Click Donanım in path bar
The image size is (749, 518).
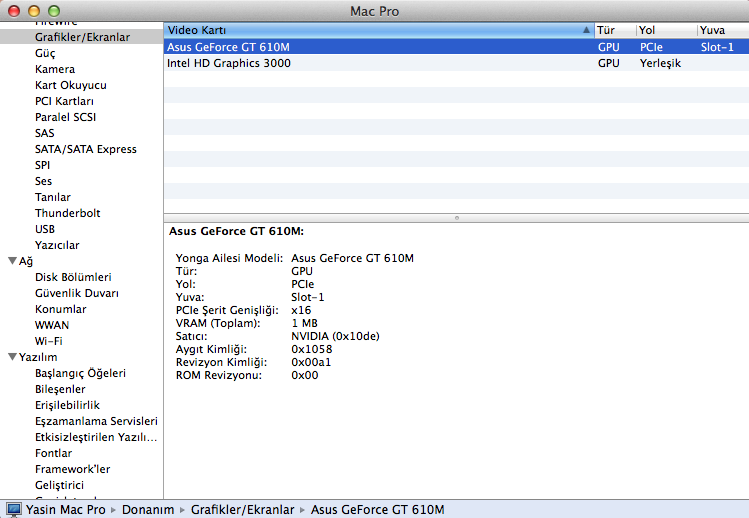(x=148, y=510)
